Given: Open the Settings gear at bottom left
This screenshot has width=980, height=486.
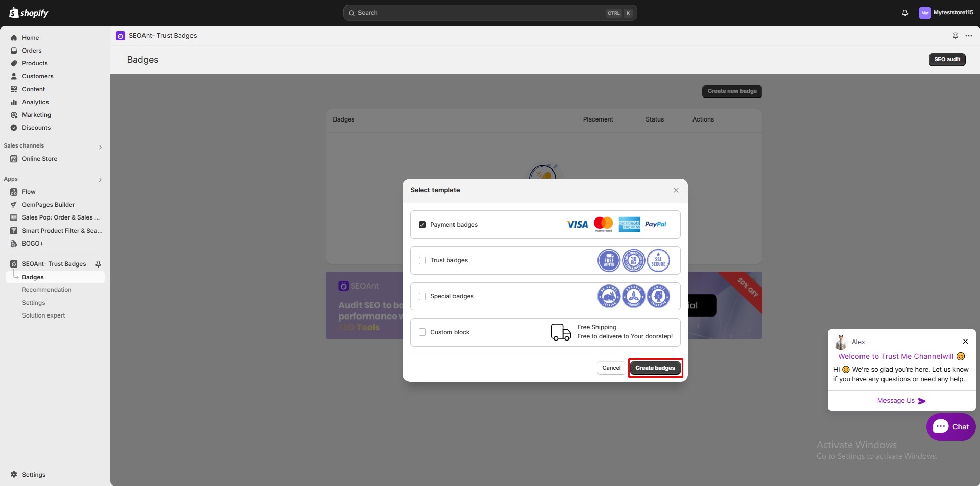Looking at the screenshot, I should click(x=14, y=474).
